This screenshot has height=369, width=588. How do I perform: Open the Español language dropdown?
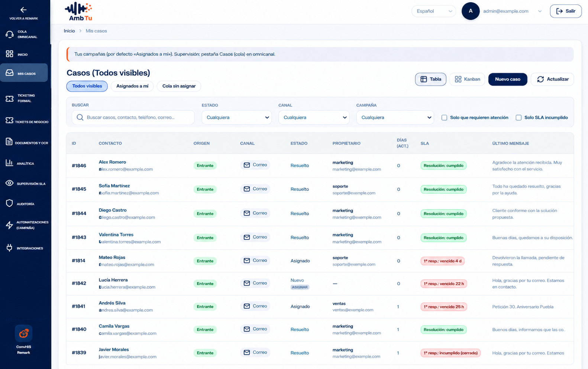coord(434,11)
